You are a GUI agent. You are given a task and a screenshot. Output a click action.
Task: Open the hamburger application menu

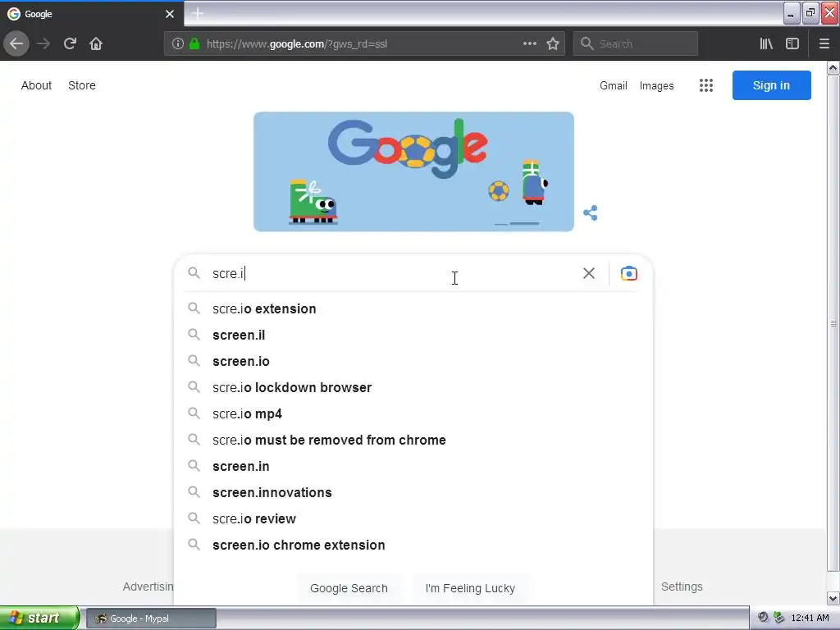[824, 43]
